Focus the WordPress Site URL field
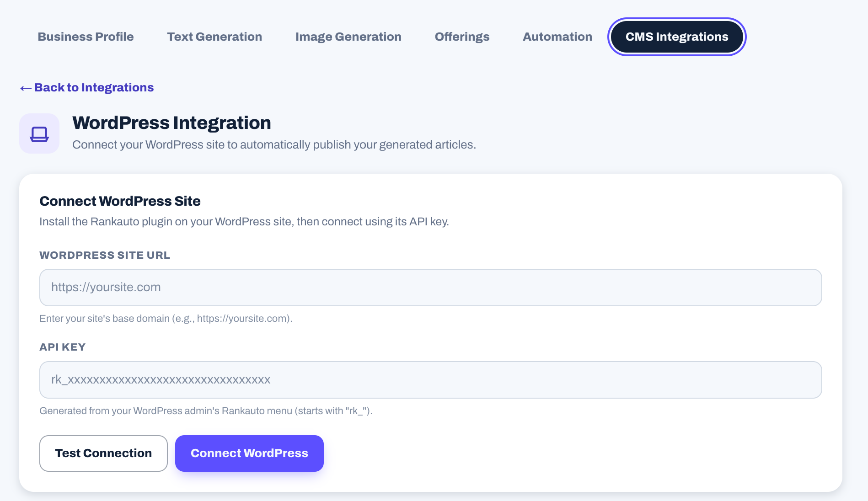Viewport: 868px width, 501px height. (431, 288)
